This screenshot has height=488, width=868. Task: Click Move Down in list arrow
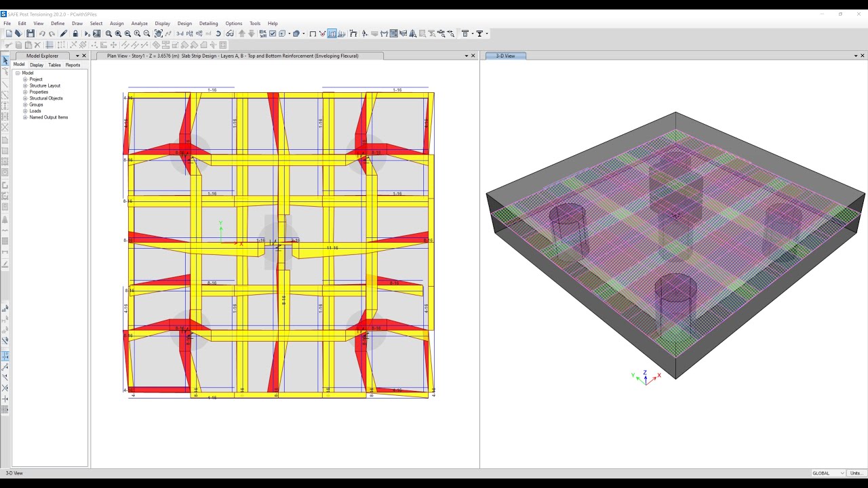[252, 33]
